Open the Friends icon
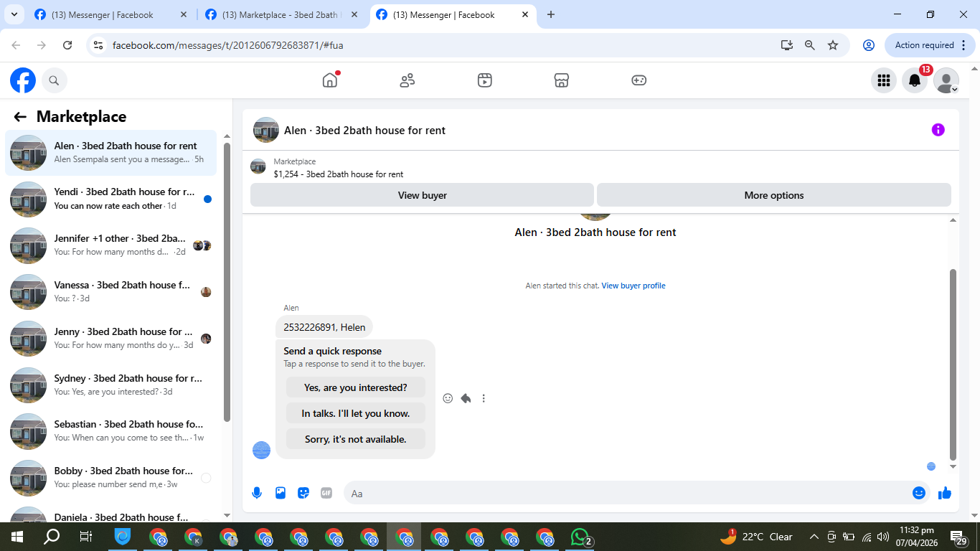980x551 pixels. coord(407,80)
